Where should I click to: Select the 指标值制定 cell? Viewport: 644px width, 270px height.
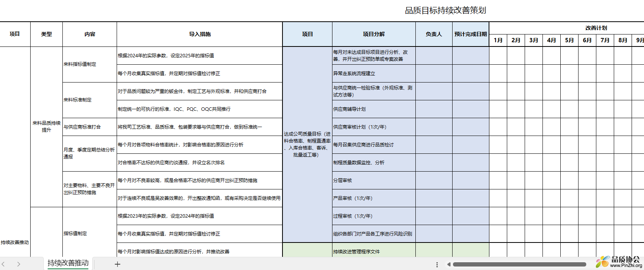tap(90, 234)
